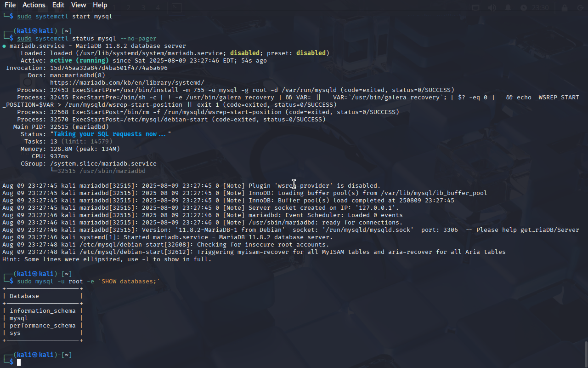Click the 'man:mariadbd(8)' docs entry
588x368 pixels.
(78, 75)
